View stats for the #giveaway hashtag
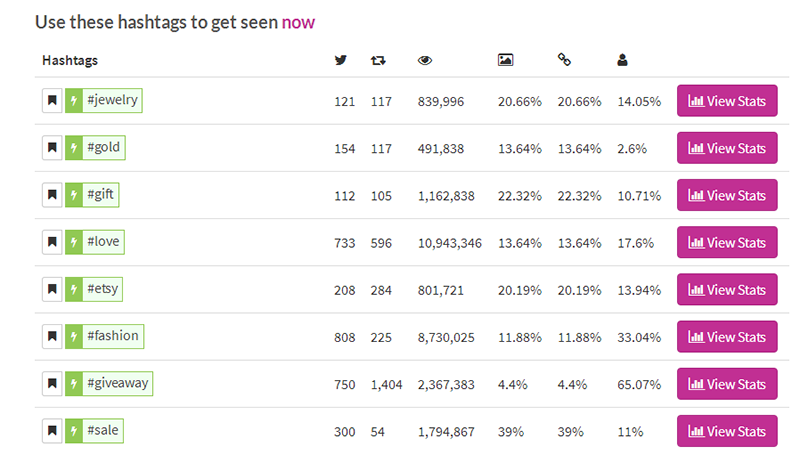The image size is (800, 463). coord(727,384)
